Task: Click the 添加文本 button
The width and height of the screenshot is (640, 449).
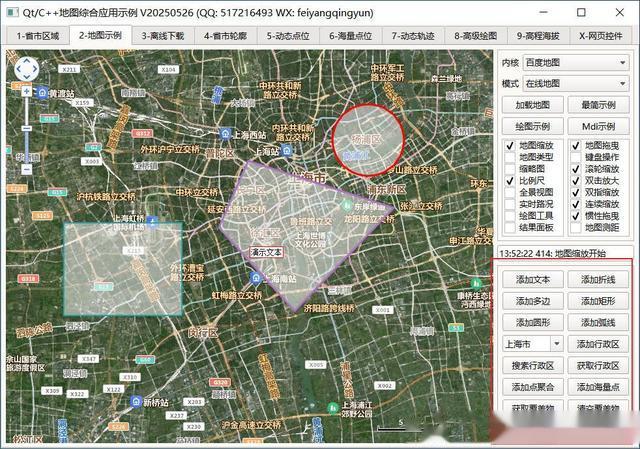Action: 533,280
